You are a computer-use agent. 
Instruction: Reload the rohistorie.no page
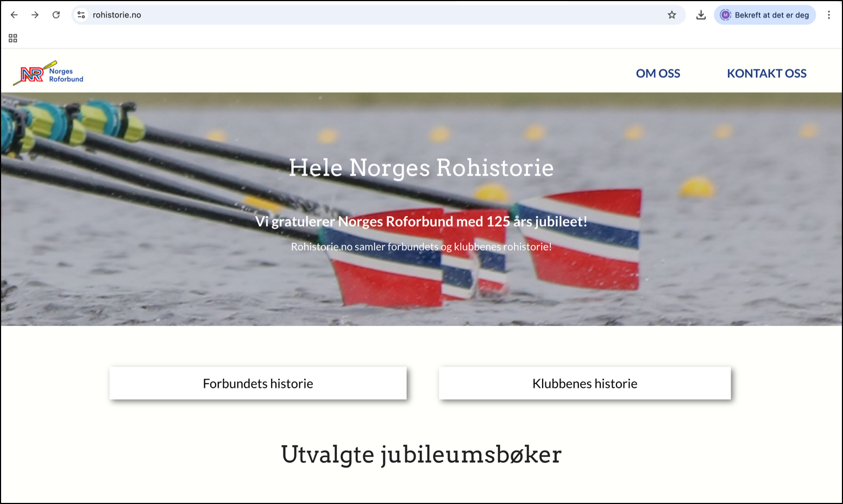[x=56, y=15]
